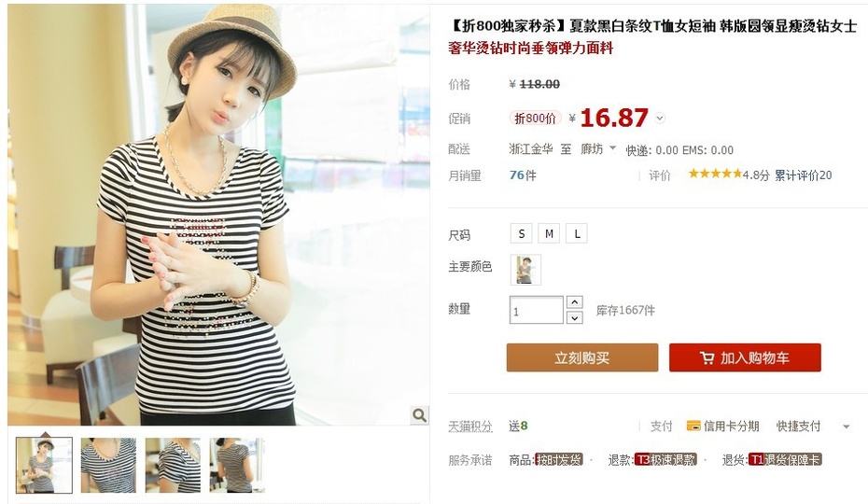Screen dimensions: 868x504
Task: Click the on-time delivery service badge
Action: point(558,460)
